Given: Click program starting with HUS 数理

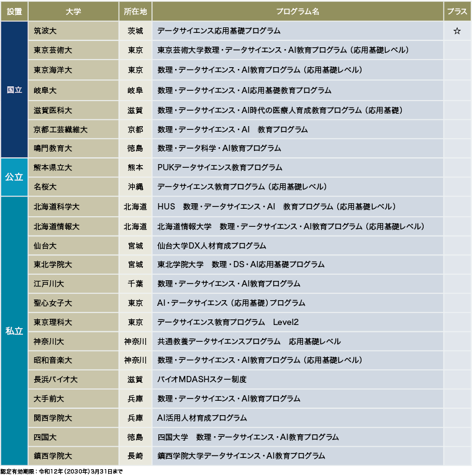Looking at the screenshot, I should [276, 207].
